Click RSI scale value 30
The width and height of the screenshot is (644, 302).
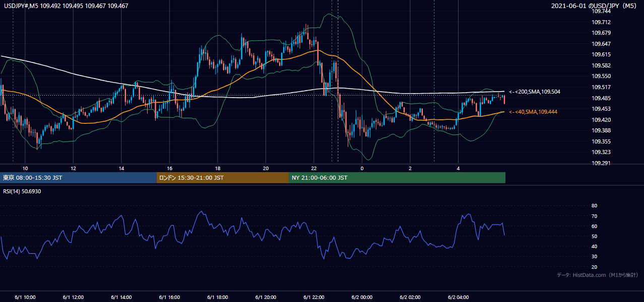tap(594, 256)
